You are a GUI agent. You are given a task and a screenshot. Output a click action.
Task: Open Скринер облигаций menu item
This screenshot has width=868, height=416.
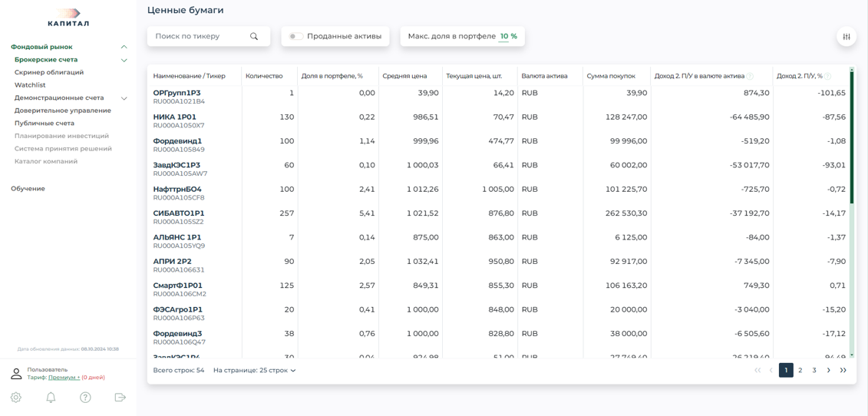tap(49, 72)
